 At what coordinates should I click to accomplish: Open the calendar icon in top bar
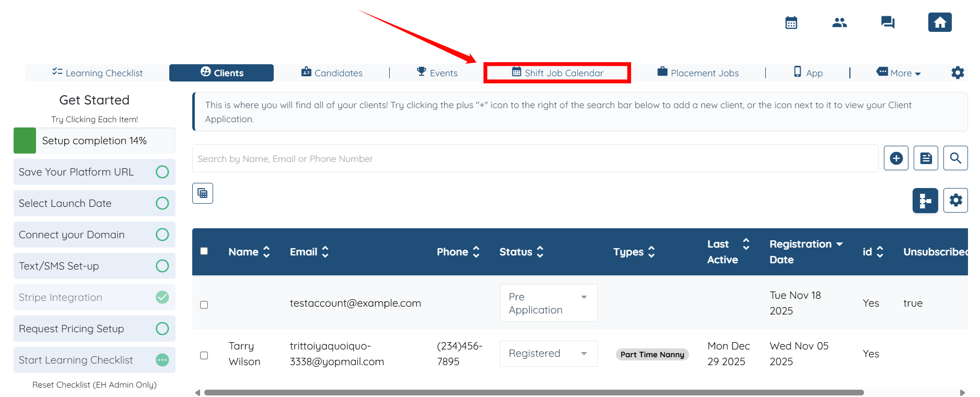791,22
